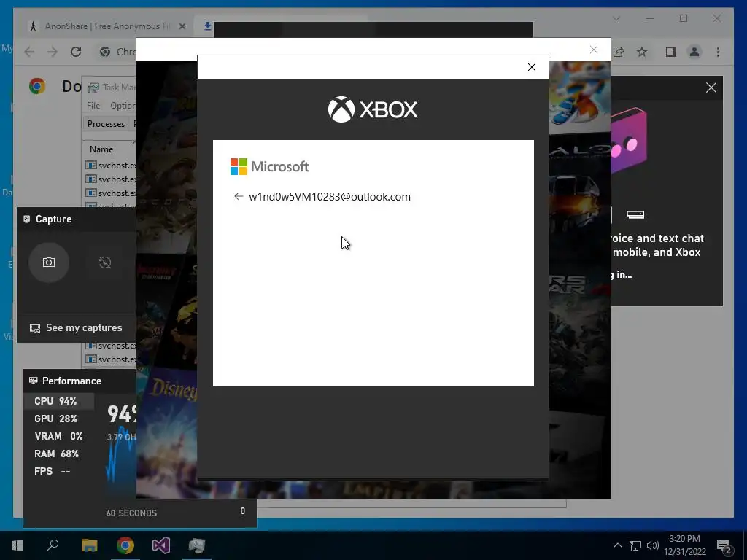Switch to Task Manager taskbar icon
This screenshot has height=560, width=747.
click(197, 545)
